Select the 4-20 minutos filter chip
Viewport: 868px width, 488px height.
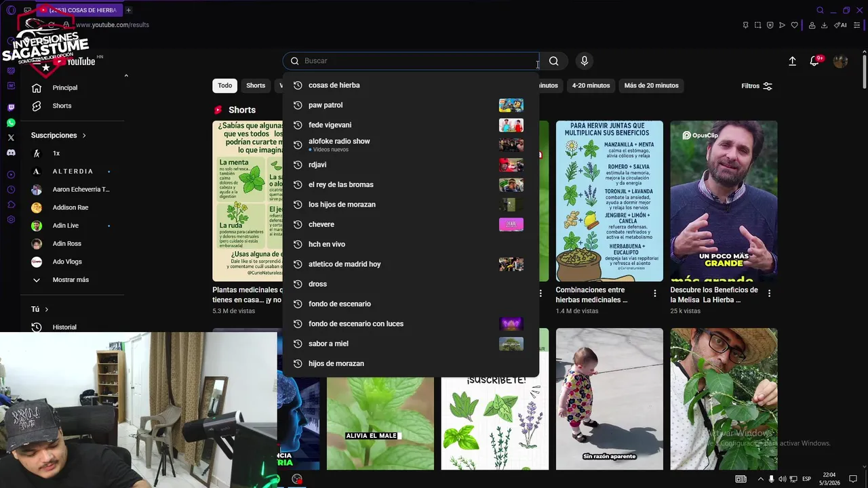click(591, 85)
